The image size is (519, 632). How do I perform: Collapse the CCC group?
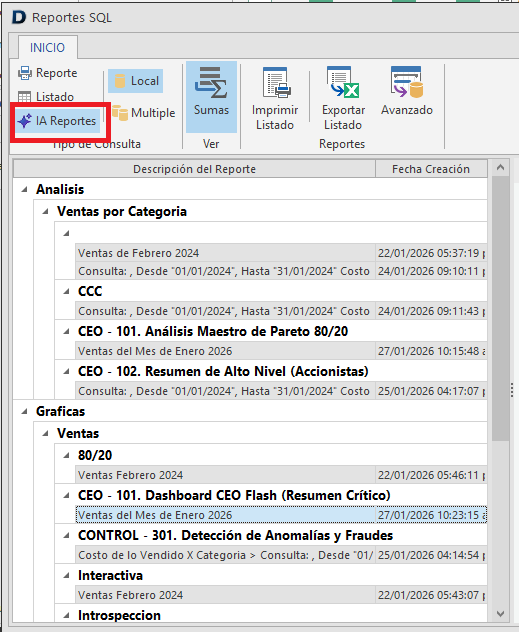click(x=67, y=291)
